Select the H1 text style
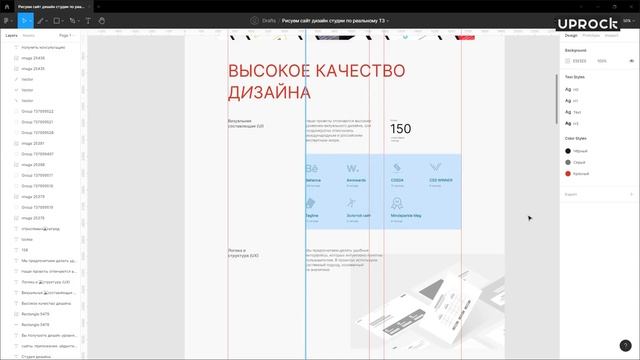Image resolution: width=640 pixels, height=360 pixels. click(572, 101)
